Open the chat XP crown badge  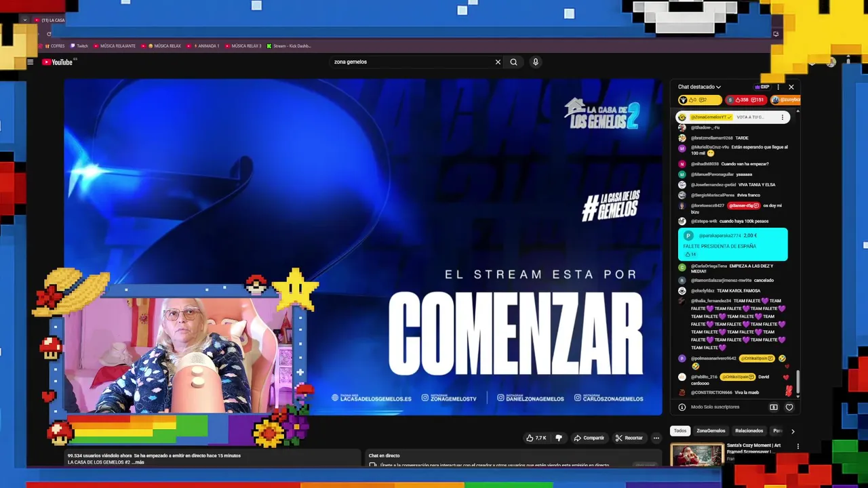(x=762, y=87)
